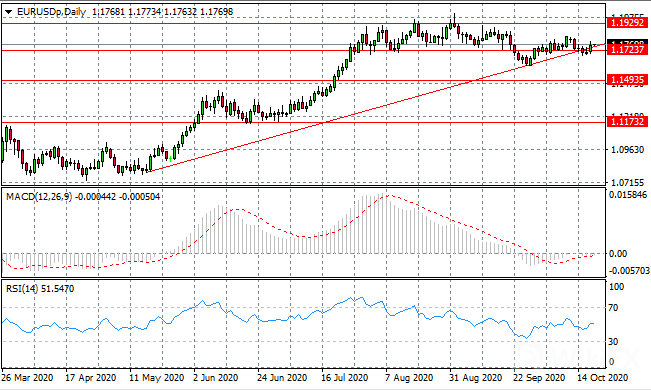The height and width of the screenshot is (390, 651).
Task: Click the MACD 0.015846 scale value
Action: 627,194
